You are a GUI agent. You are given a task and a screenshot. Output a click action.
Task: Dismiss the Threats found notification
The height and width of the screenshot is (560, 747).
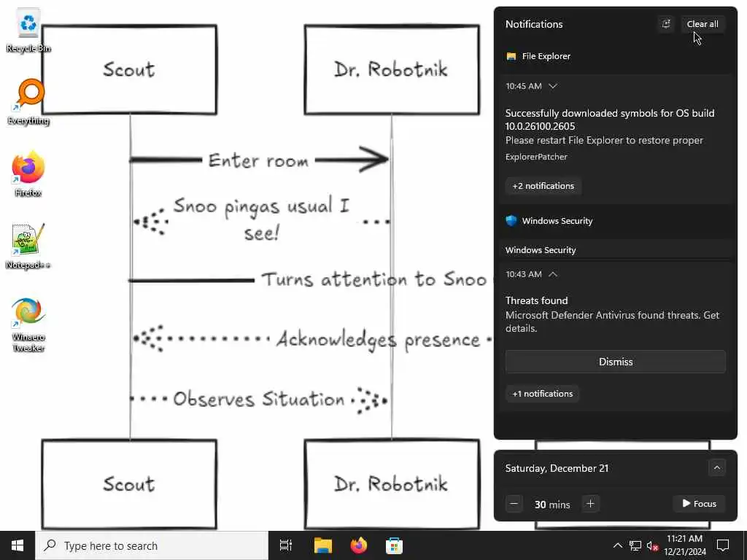pos(616,362)
